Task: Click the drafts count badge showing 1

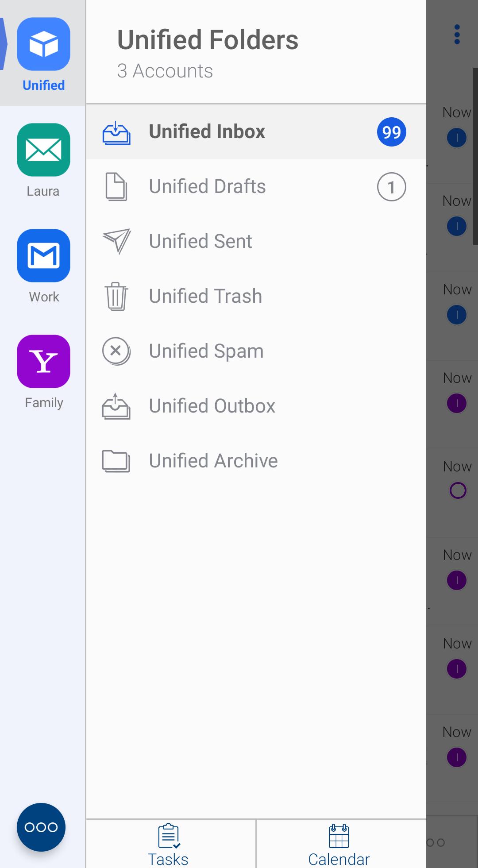Action: click(391, 187)
